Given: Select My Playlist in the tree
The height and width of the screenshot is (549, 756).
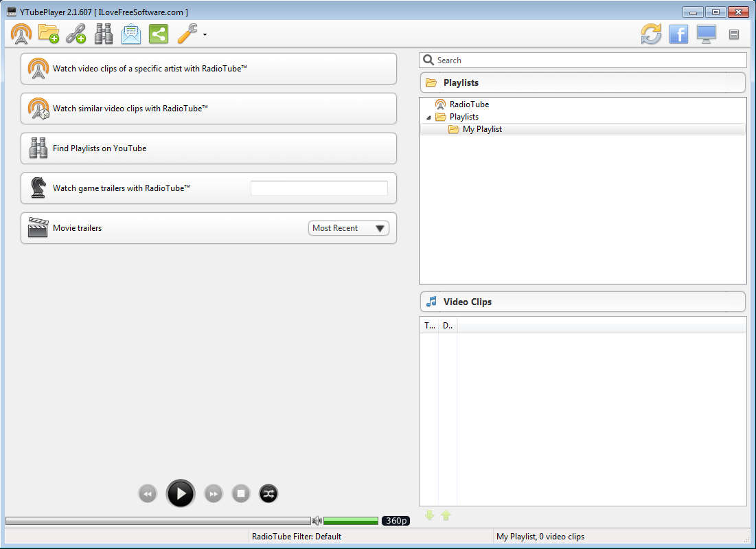Looking at the screenshot, I should click(481, 129).
